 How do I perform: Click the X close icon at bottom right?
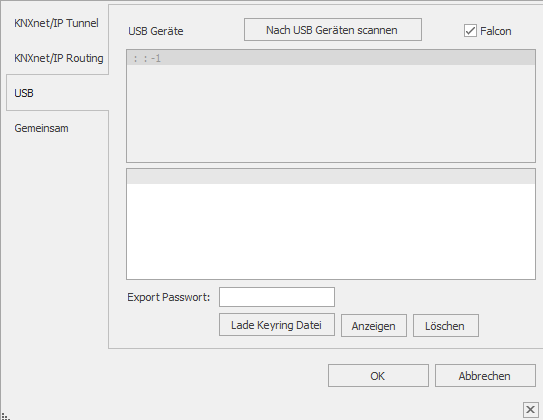(x=530, y=410)
